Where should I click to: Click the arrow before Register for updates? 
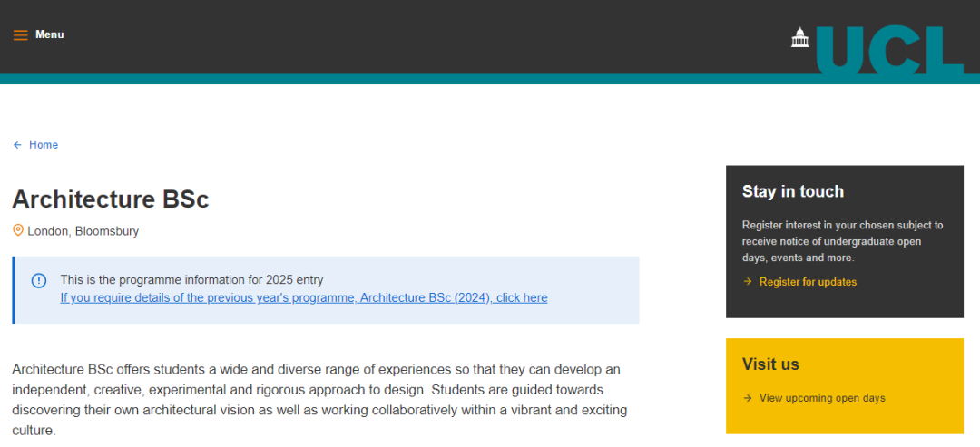point(748,282)
